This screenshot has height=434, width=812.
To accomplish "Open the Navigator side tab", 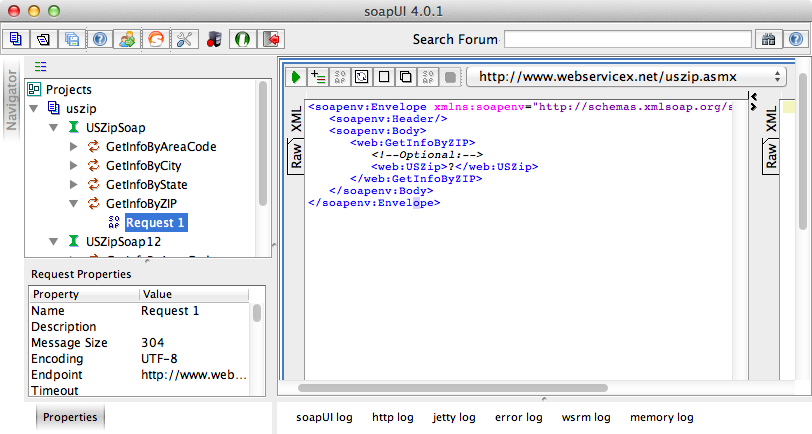I will [x=11, y=100].
